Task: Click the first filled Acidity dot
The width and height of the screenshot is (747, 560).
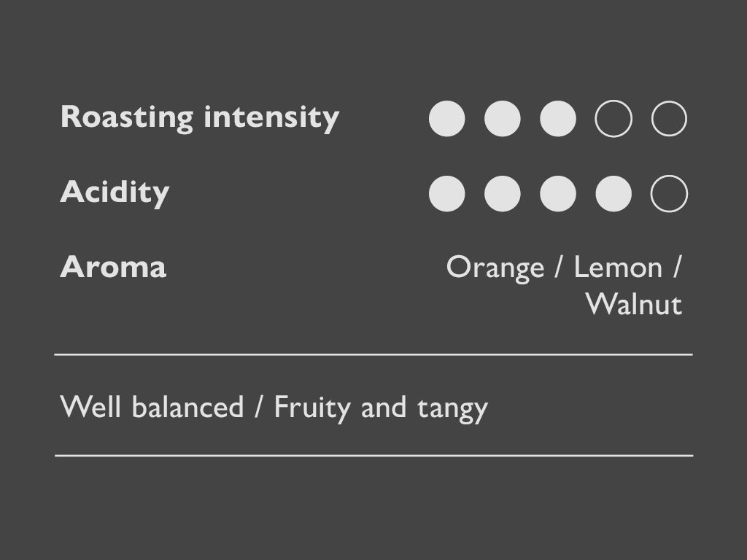Action: point(446,194)
